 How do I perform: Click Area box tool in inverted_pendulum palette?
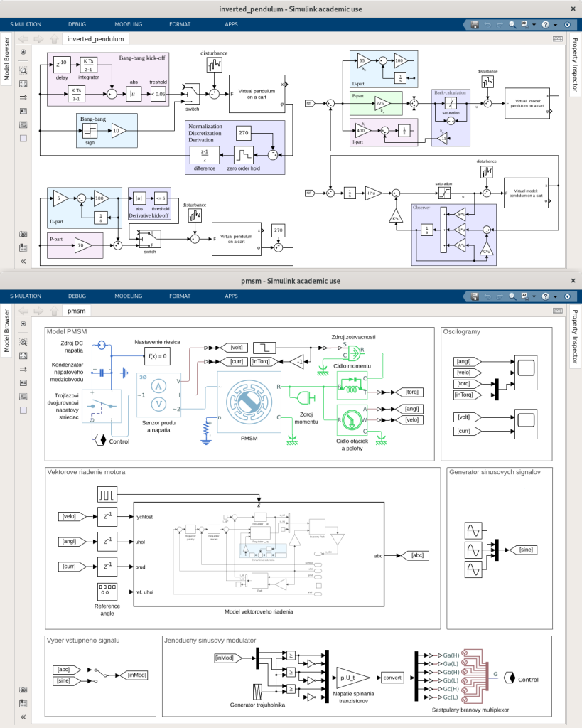tap(23, 138)
